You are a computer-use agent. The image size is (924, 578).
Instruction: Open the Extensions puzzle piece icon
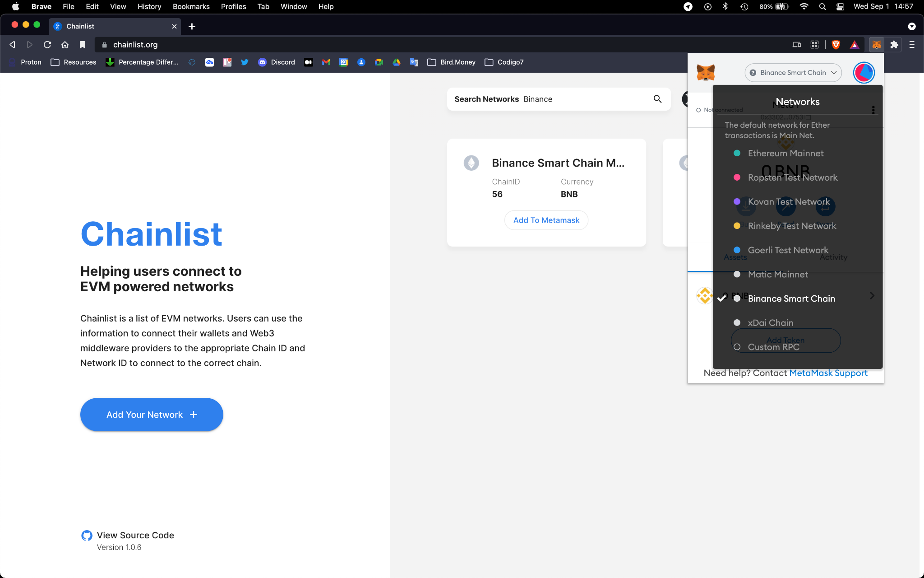(894, 45)
